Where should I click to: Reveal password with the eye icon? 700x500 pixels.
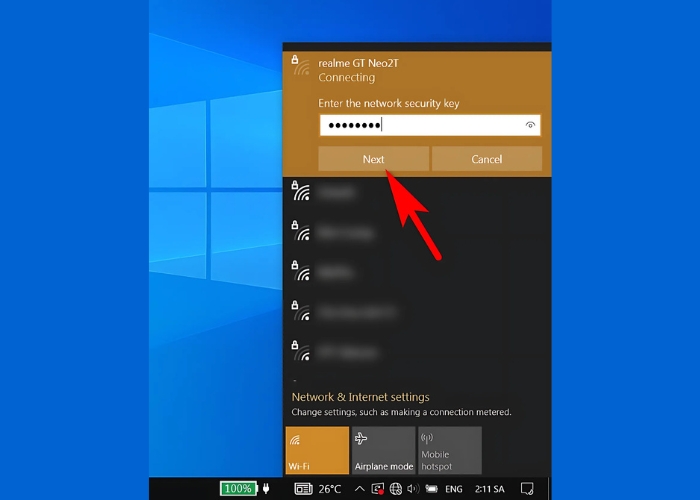pyautogui.click(x=531, y=125)
